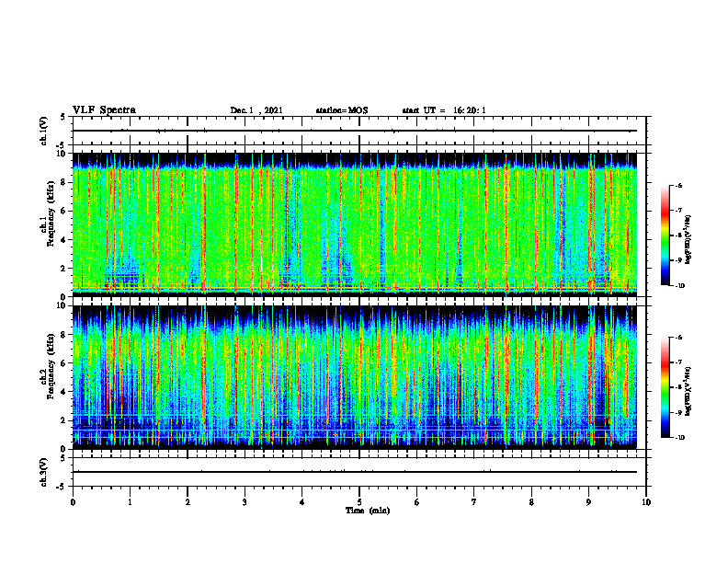Click time axis tick label "0"
The height and width of the screenshot is (563, 728).
73,502
